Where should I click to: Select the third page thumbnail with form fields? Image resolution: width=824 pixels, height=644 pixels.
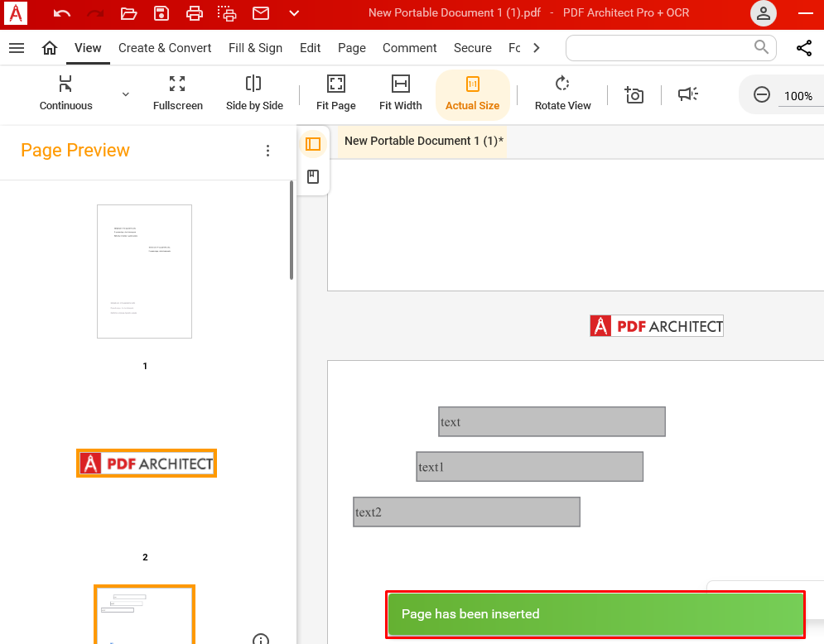pyautogui.click(x=145, y=615)
